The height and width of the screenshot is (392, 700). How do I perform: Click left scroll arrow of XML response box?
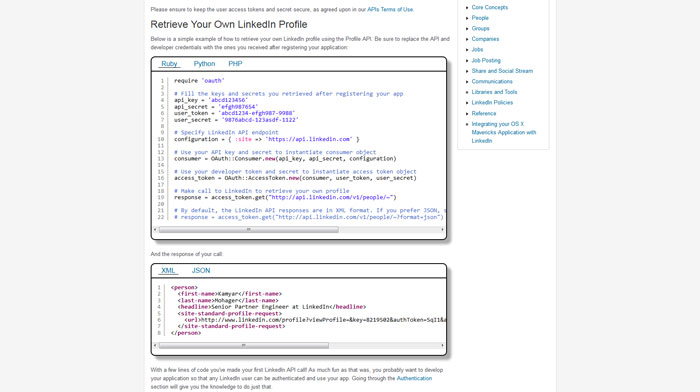[x=155, y=346]
